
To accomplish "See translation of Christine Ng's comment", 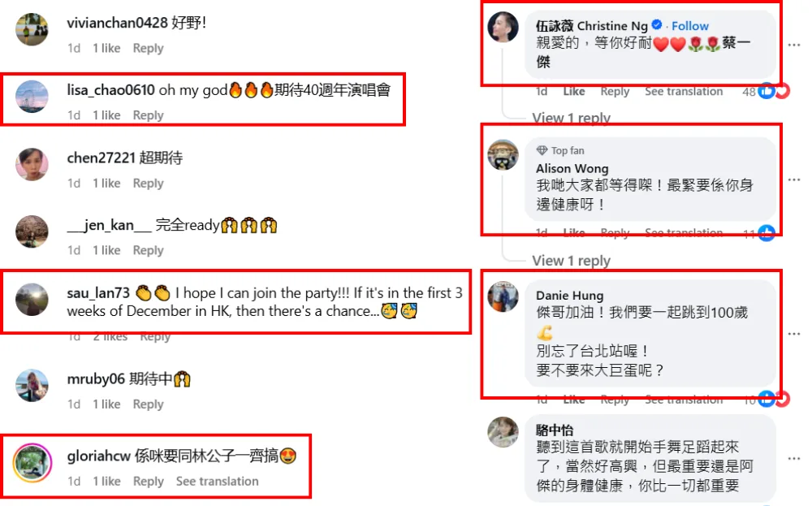I will [684, 92].
